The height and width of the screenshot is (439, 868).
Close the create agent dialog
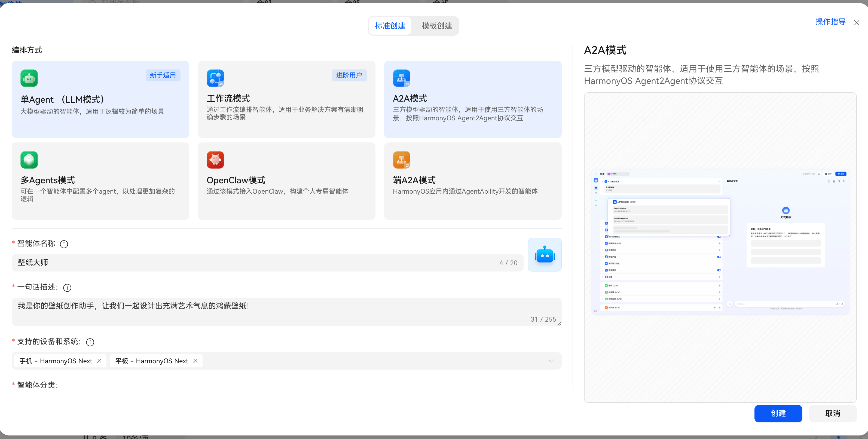[x=857, y=23]
